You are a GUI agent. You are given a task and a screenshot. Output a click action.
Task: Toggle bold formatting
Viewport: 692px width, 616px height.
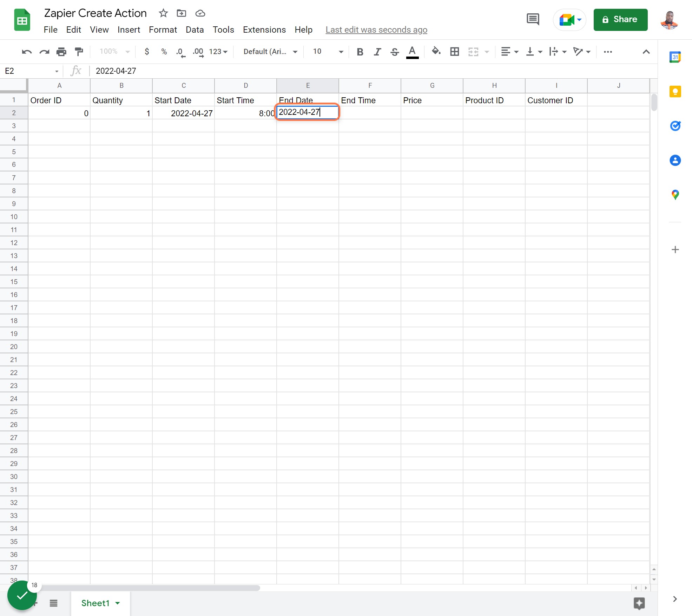pyautogui.click(x=360, y=52)
